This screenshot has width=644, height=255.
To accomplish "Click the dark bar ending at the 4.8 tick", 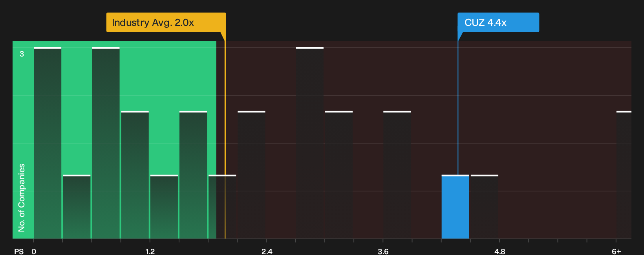I will pyautogui.click(x=485, y=207).
